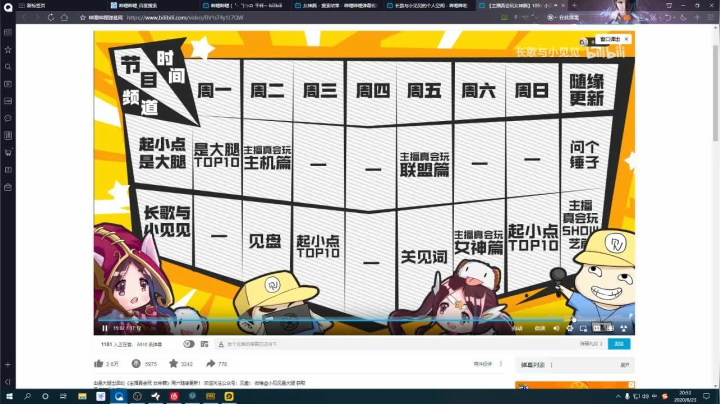Give coins to the video
This screenshot has width=720, height=404.
(136, 364)
